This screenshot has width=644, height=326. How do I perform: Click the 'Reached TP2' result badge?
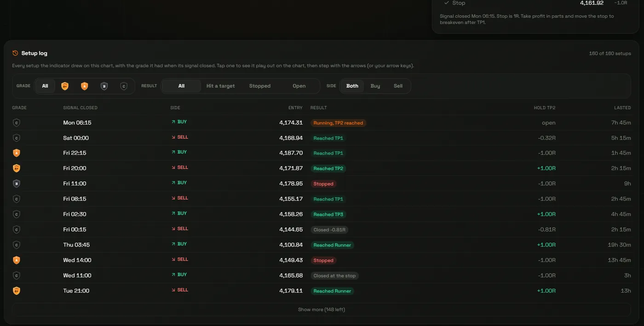[328, 168]
